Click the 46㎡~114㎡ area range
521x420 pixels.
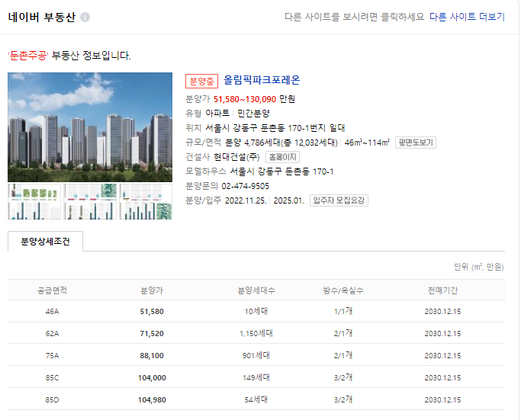[x=367, y=143]
